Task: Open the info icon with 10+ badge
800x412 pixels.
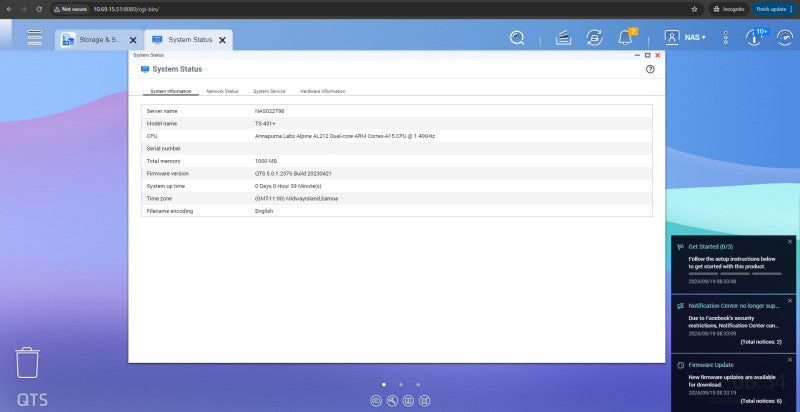Action: pyautogui.click(x=754, y=38)
